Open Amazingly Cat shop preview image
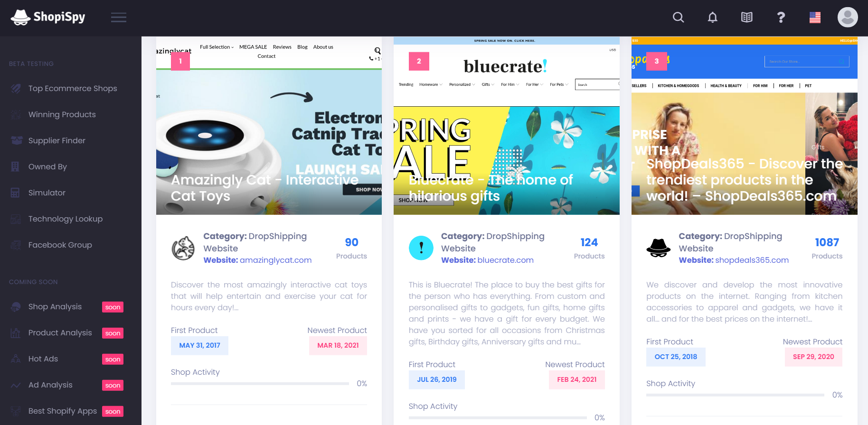The height and width of the screenshot is (425, 868). 269,126
